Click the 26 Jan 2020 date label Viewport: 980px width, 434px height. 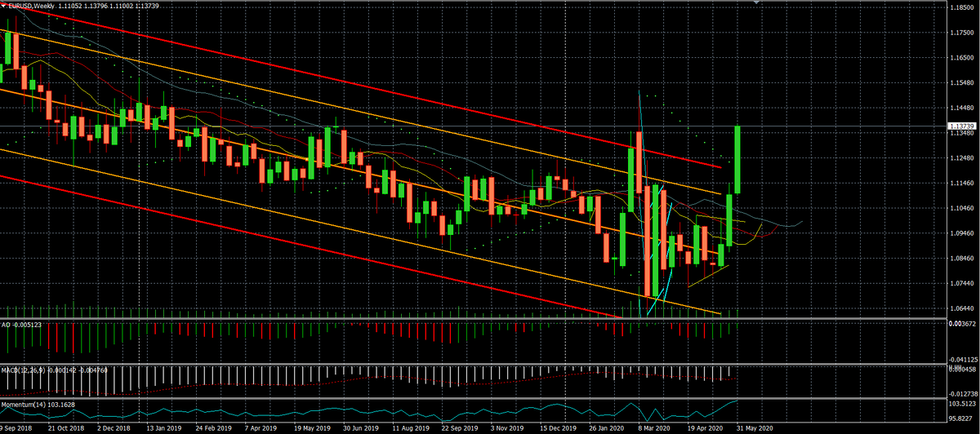(607, 427)
